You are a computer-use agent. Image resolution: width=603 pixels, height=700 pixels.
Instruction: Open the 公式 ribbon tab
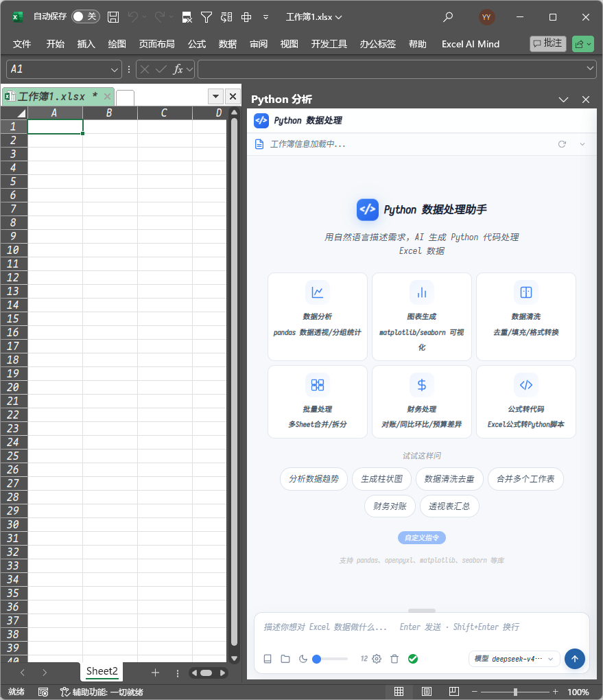pyautogui.click(x=197, y=44)
